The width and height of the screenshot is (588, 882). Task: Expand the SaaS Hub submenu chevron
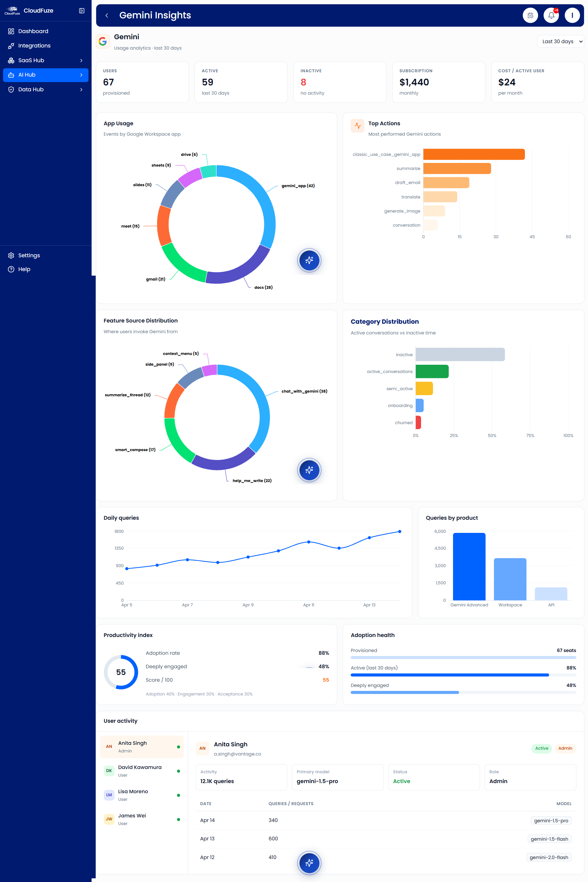click(81, 60)
